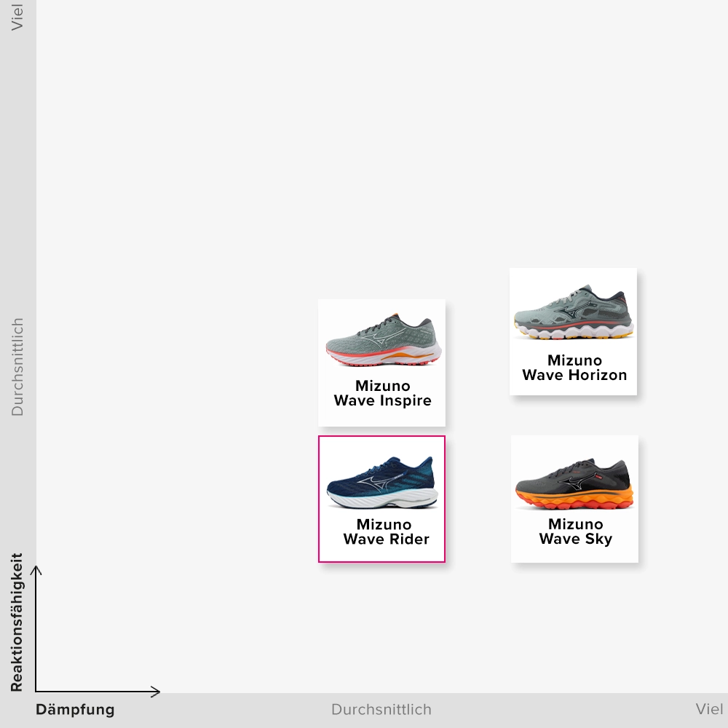Screen dimensions: 728x728
Task: Click the Mizuno logo on the Wave Sky shoe
Action: tap(570, 483)
